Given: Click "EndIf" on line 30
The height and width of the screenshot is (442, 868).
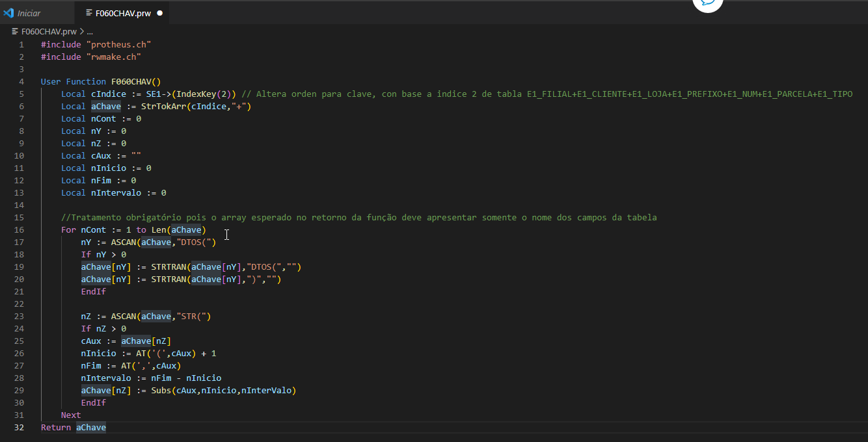Looking at the screenshot, I should [x=94, y=402].
